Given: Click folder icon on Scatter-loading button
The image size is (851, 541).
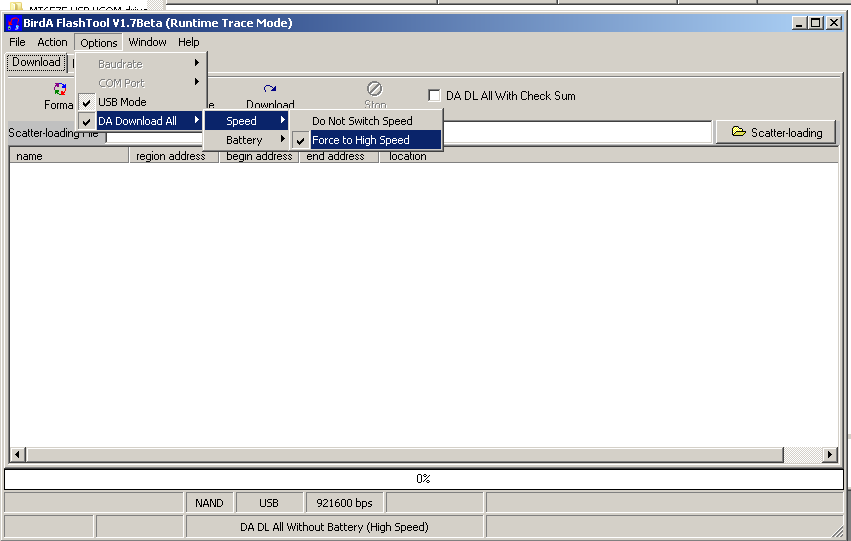Looking at the screenshot, I should coord(738,131).
